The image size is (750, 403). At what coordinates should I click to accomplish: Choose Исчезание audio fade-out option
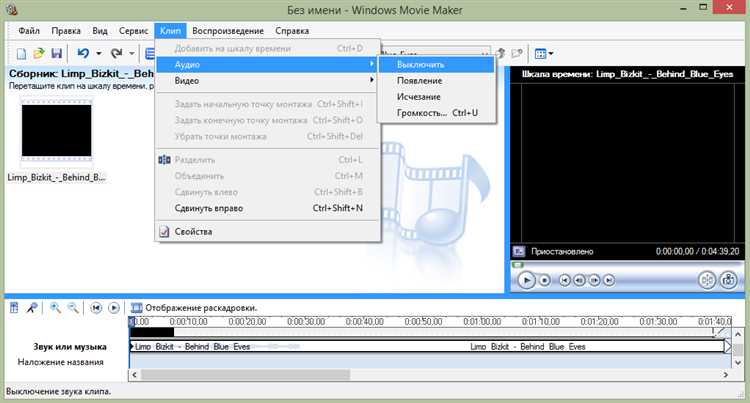pos(436,97)
